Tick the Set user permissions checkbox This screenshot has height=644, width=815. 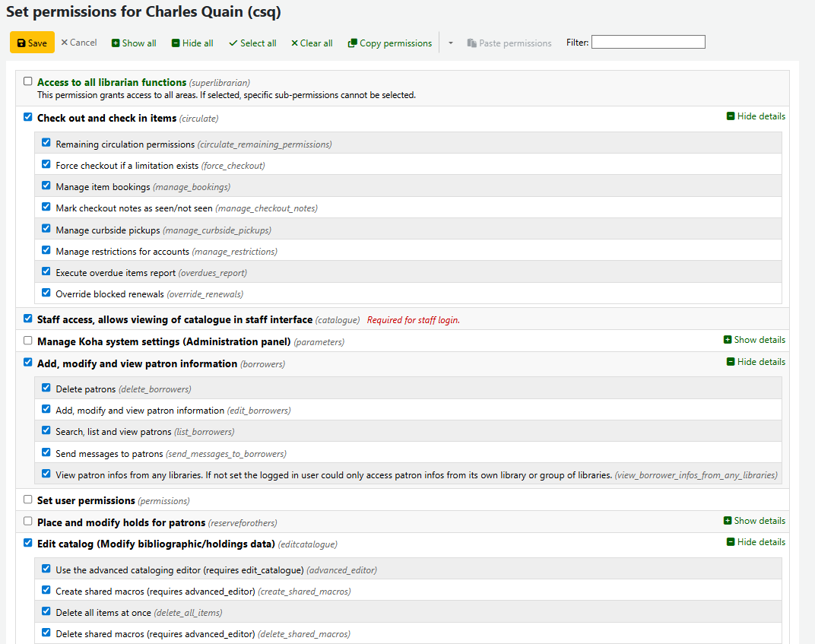28,500
